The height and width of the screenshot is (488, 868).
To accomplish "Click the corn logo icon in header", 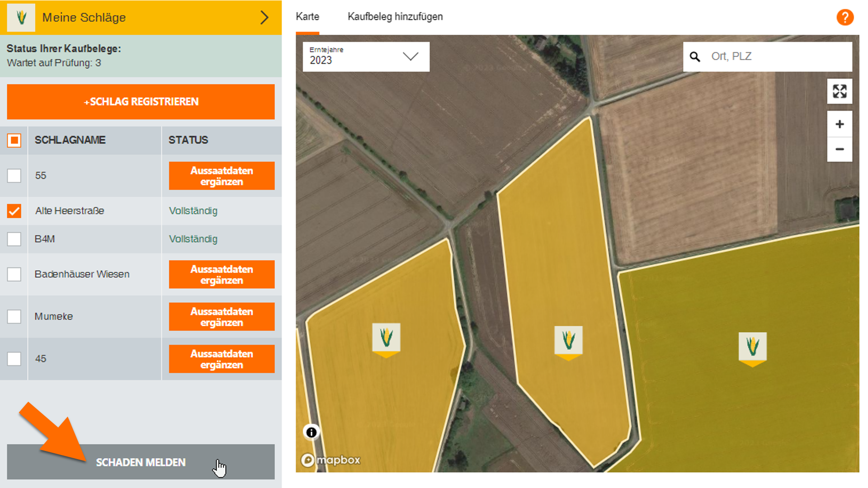I will tap(21, 18).
